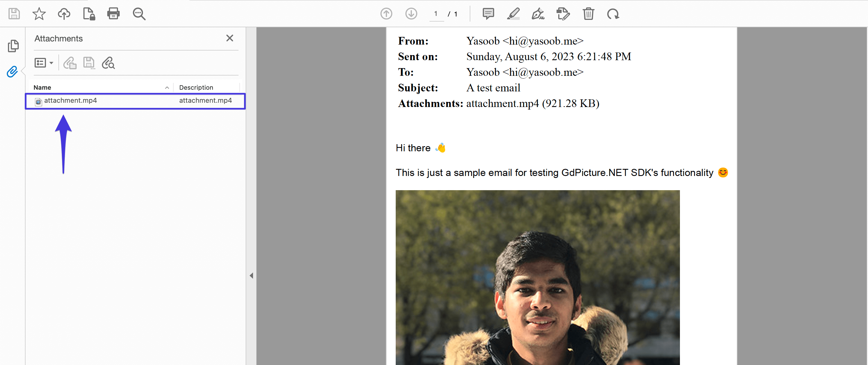Print the current document
This screenshot has width=868, height=365.
coord(113,14)
